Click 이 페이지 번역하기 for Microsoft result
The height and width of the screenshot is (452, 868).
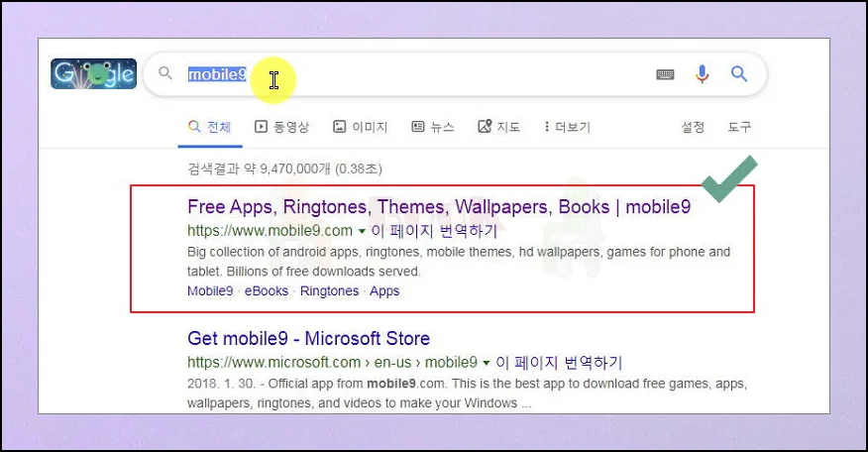coord(559,362)
